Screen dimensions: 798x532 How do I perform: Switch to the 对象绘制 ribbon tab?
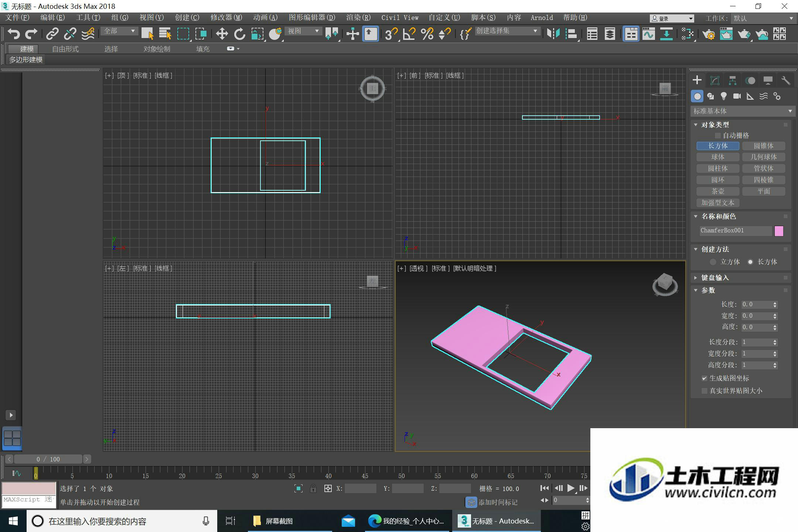pos(157,49)
